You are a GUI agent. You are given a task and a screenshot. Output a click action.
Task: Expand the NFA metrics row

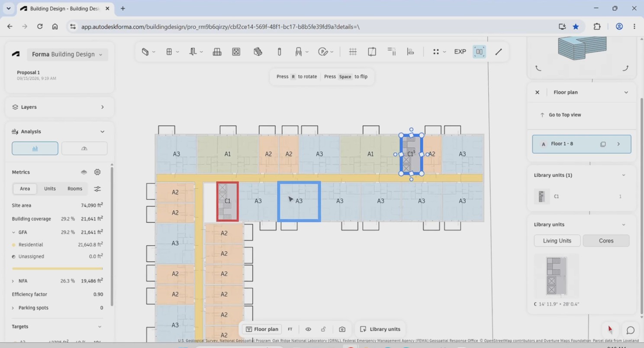pyautogui.click(x=13, y=281)
